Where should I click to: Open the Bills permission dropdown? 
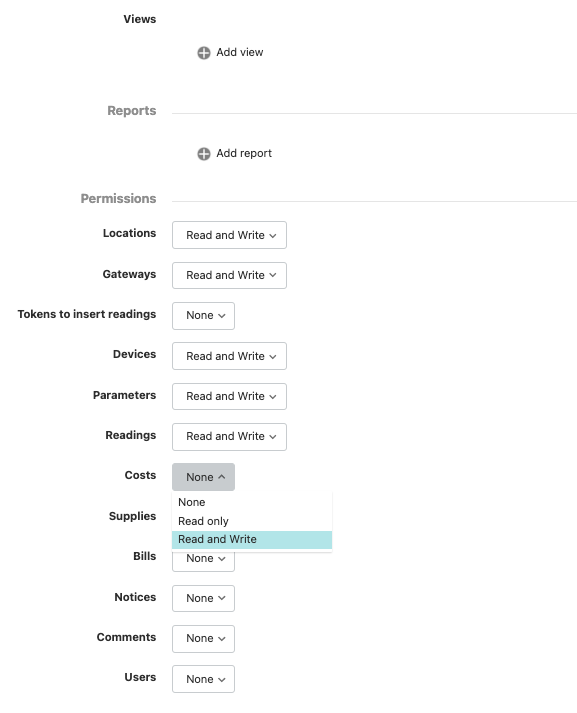tap(203, 560)
